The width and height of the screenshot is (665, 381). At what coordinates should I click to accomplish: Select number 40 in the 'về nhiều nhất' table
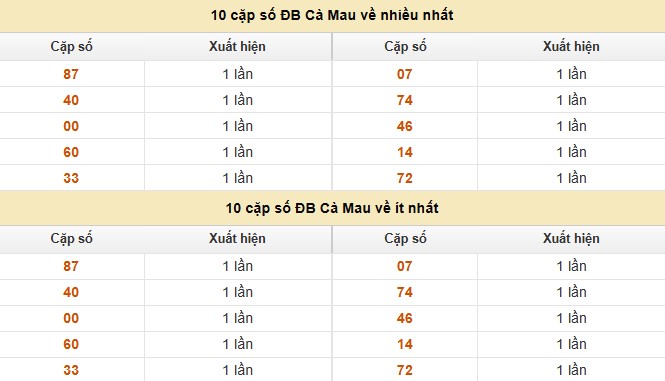71,100
